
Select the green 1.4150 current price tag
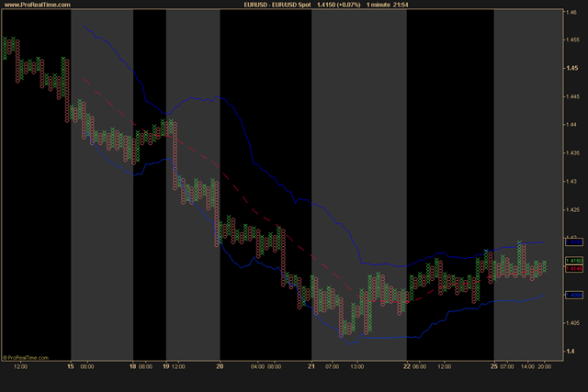574,261
